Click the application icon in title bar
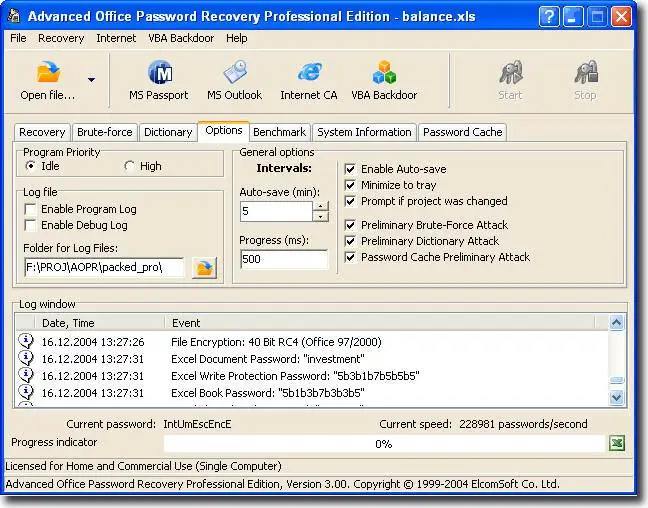 pos(15,16)
